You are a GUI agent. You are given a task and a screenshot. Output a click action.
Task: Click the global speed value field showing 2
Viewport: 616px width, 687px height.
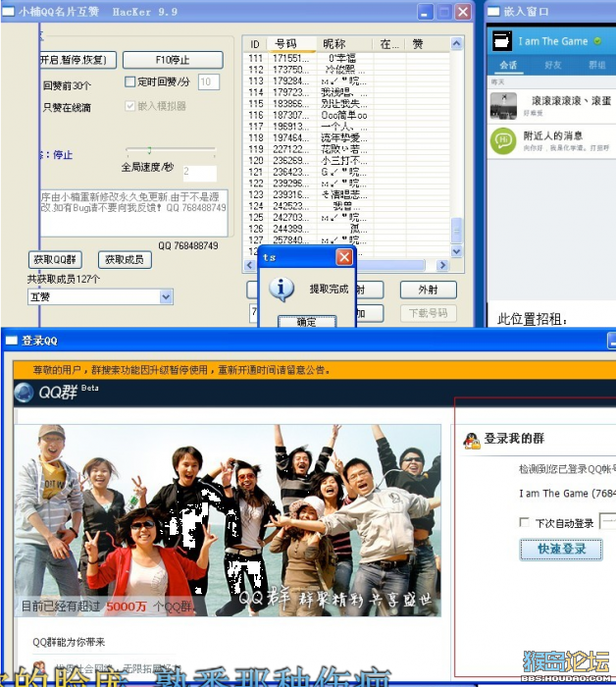(200, 172)
